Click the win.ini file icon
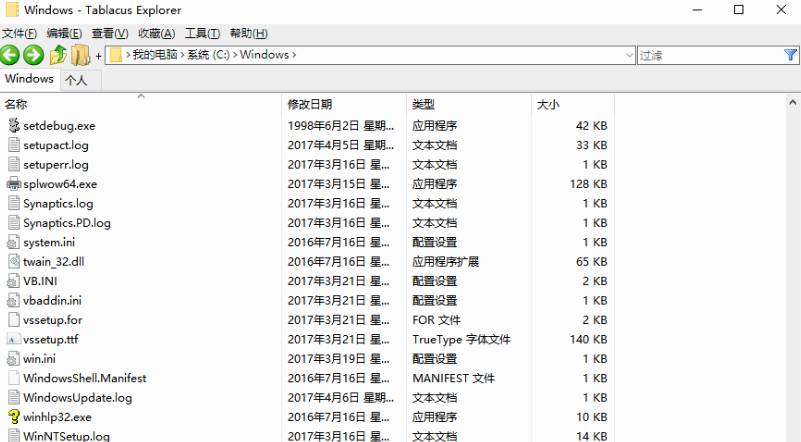This screenshot has width=801, height=442. tap(14, 358)
